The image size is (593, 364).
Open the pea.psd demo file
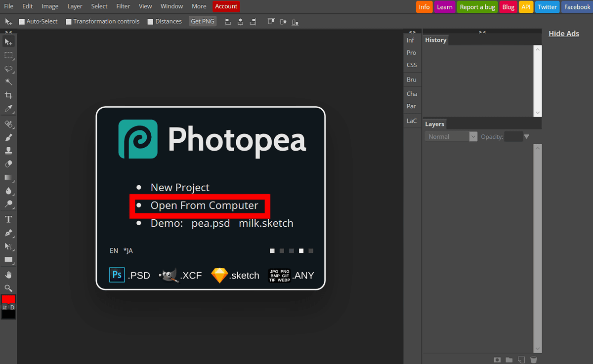(x=211, y=223)
